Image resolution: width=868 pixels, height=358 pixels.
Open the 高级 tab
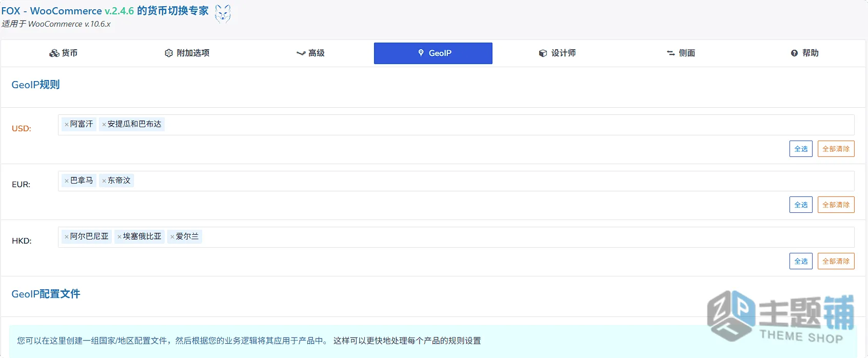310,53
